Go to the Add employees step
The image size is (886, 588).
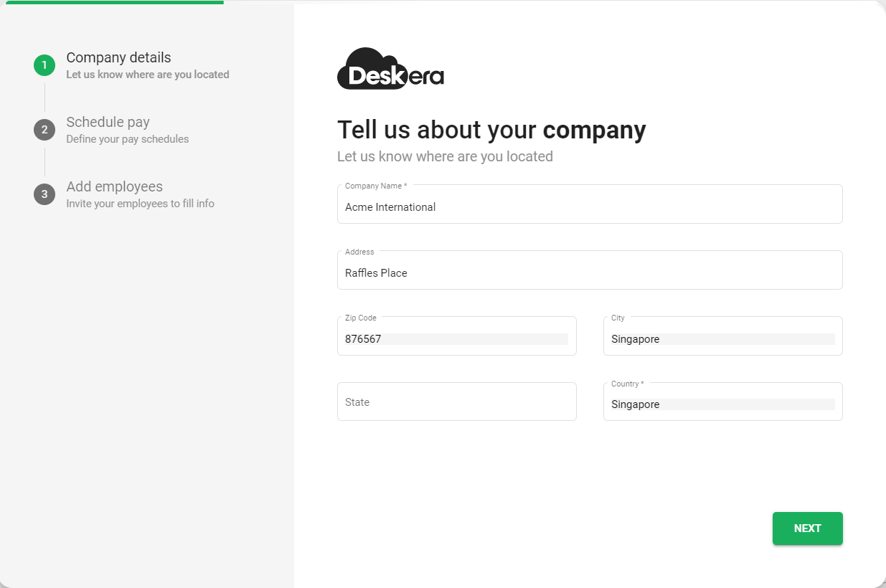pos(114,186)
